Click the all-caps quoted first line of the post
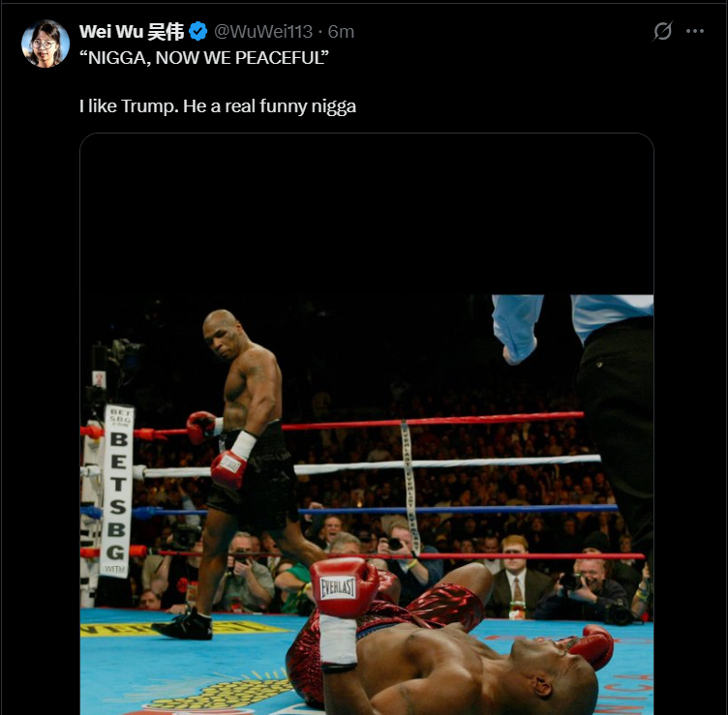Viewport: 728px width, 715px height. click(204, 58)
